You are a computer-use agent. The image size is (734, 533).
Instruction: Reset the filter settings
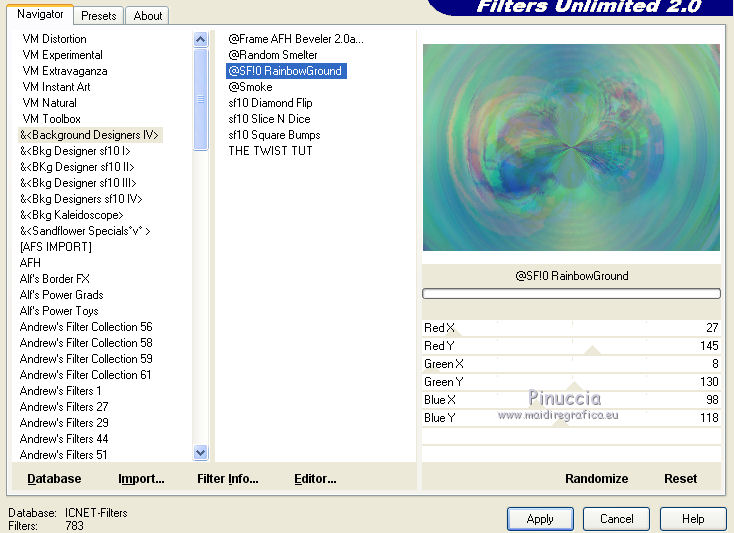point(680,479)
